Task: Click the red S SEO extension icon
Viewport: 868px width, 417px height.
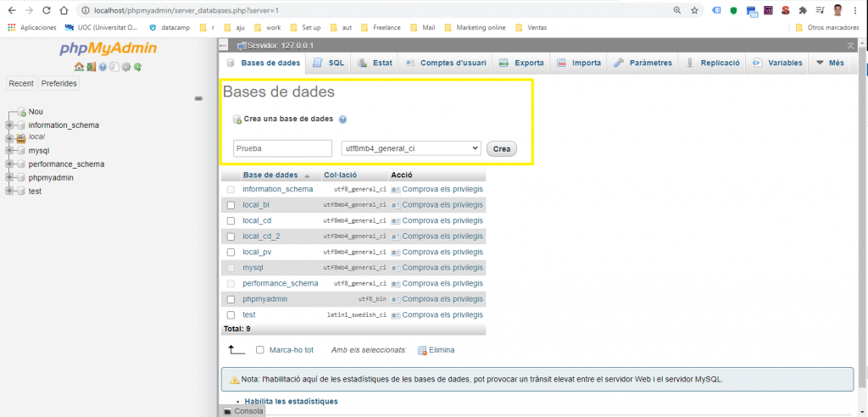Action: 786,10
